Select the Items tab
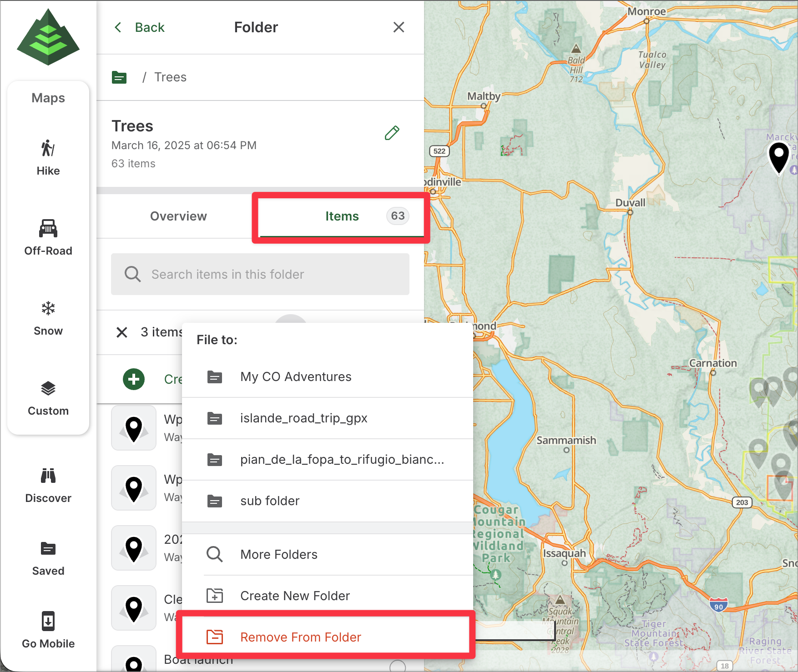Image resolution: width=798 pixels, height=672 pixels. click(342, 216)
